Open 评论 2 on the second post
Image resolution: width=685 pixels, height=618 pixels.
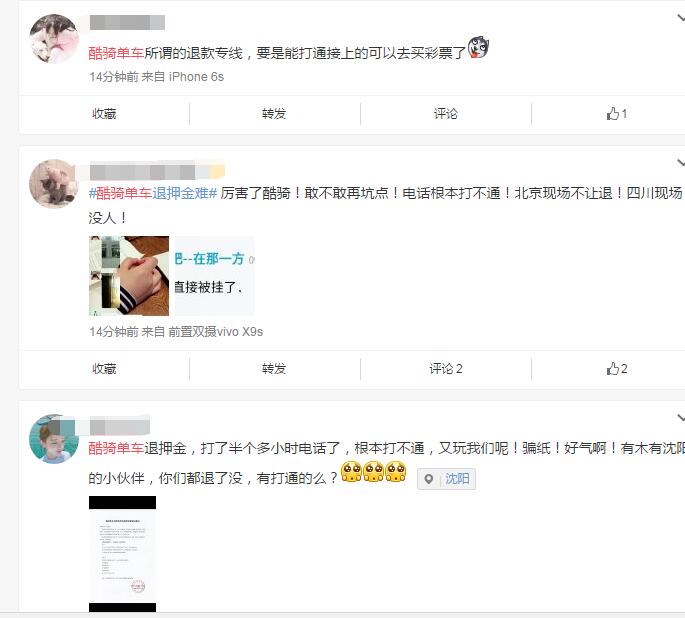coord(446,369)
